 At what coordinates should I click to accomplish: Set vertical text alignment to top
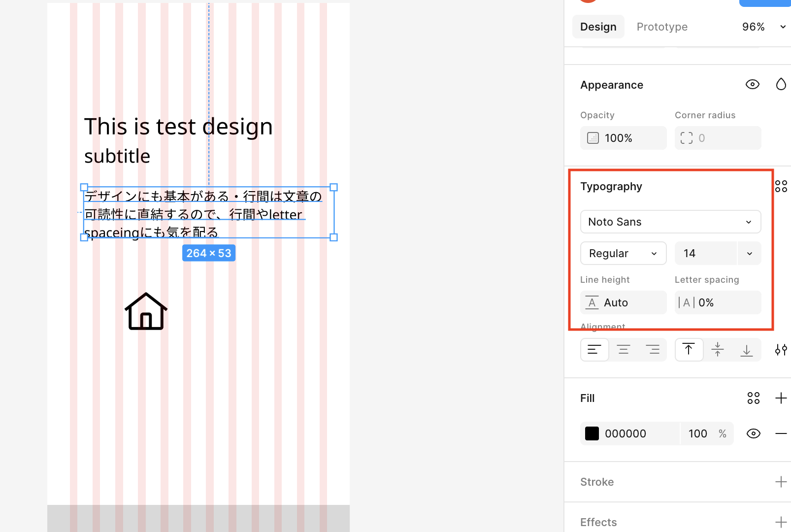689,350
